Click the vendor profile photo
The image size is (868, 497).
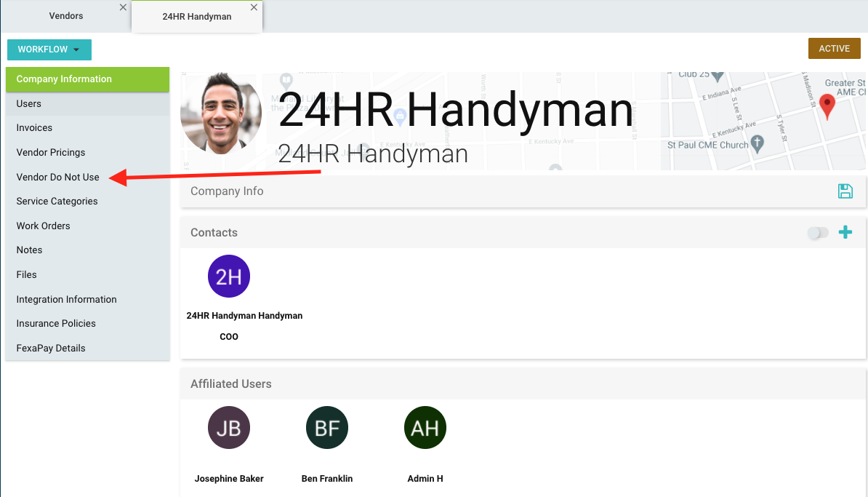pos(221,114)
